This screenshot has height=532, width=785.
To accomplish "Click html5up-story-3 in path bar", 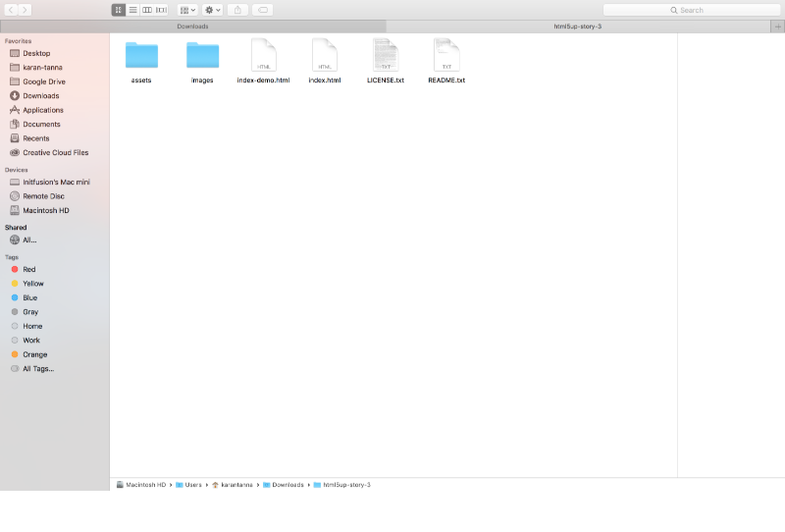I will (341, 485).
